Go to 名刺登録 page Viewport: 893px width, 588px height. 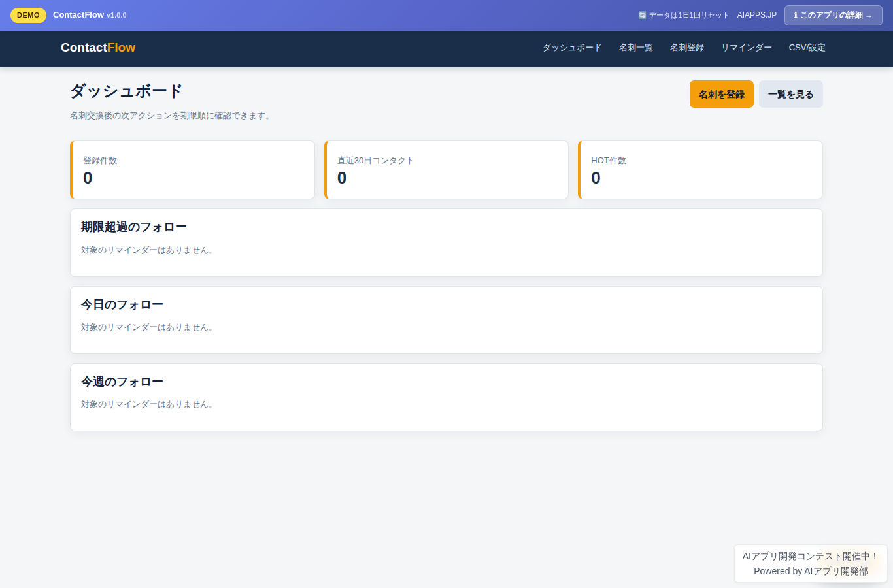(687, 48)
